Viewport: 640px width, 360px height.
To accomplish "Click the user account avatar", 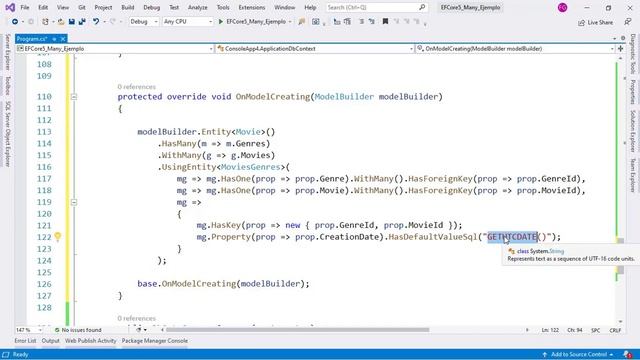I will [562, 7].
